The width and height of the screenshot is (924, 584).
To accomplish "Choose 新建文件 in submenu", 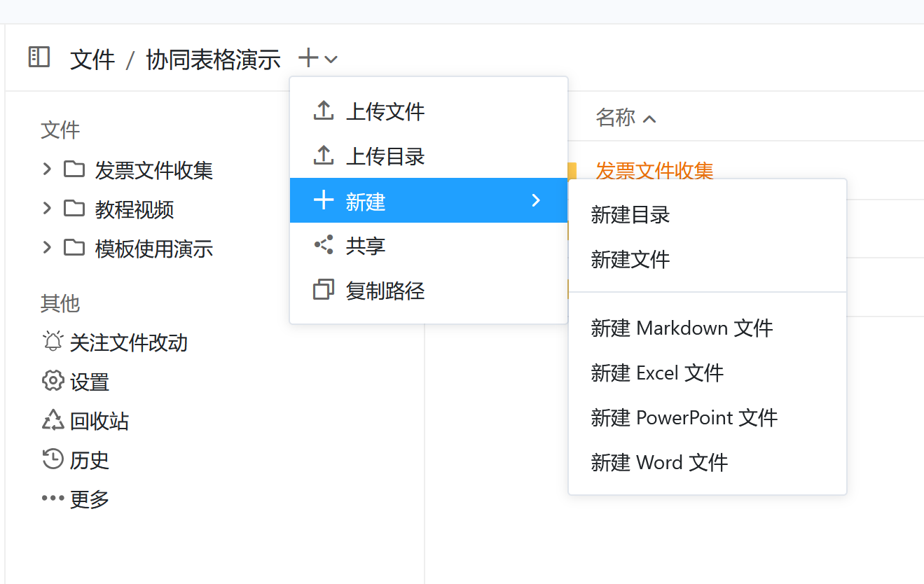I will (630, 260).
